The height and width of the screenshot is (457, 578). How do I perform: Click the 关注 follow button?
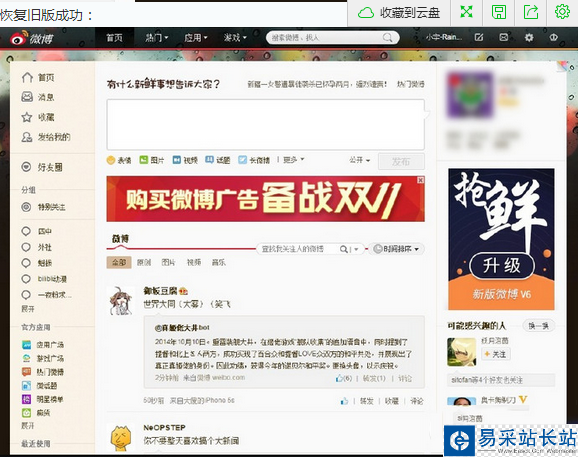coord(496,354)
